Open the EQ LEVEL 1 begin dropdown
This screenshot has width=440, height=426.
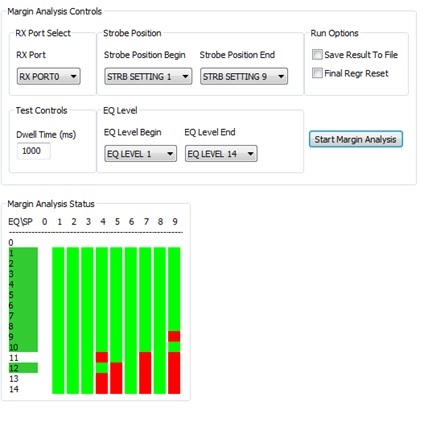(x=140, y=154)
